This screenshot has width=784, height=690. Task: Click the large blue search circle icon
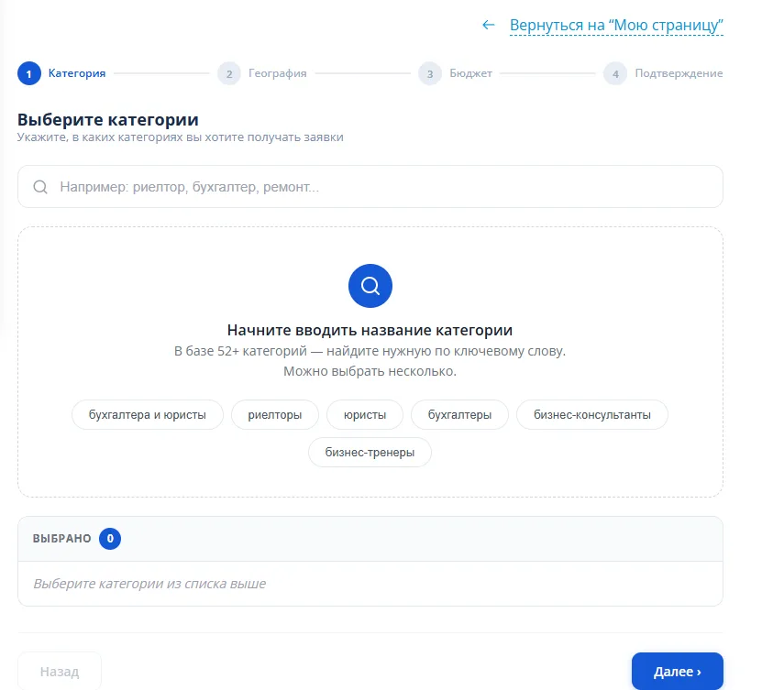pyautogui.click(x=370, y=286)
